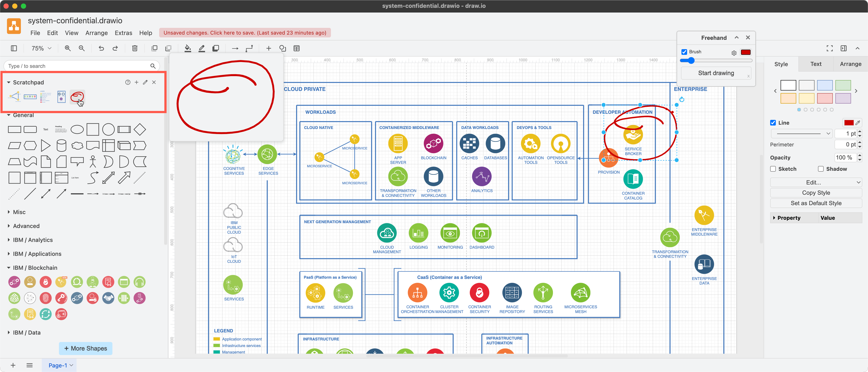Enable the Sketch checkbox in Style panel
Image resolution: width=868 pixels, height=372 pixels.
point(773,169)
